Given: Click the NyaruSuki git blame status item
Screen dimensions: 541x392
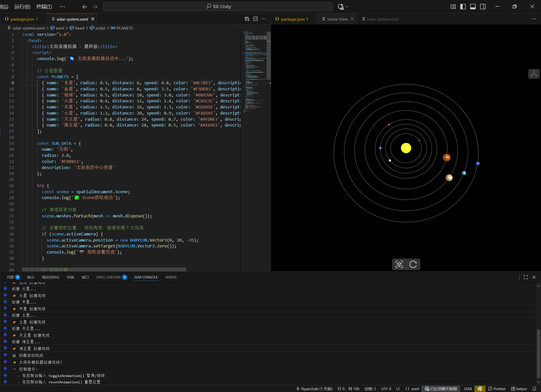Looking at the screenshot, I should click(x=314, y=389).
